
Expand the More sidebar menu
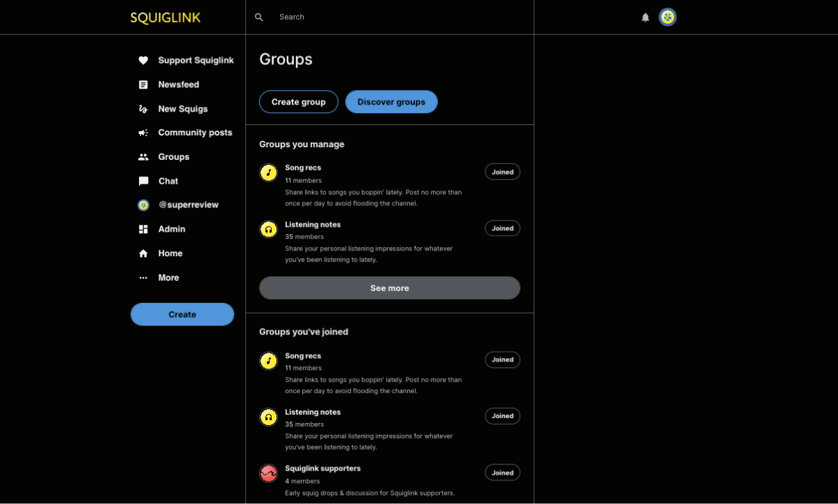click(168, 278)
